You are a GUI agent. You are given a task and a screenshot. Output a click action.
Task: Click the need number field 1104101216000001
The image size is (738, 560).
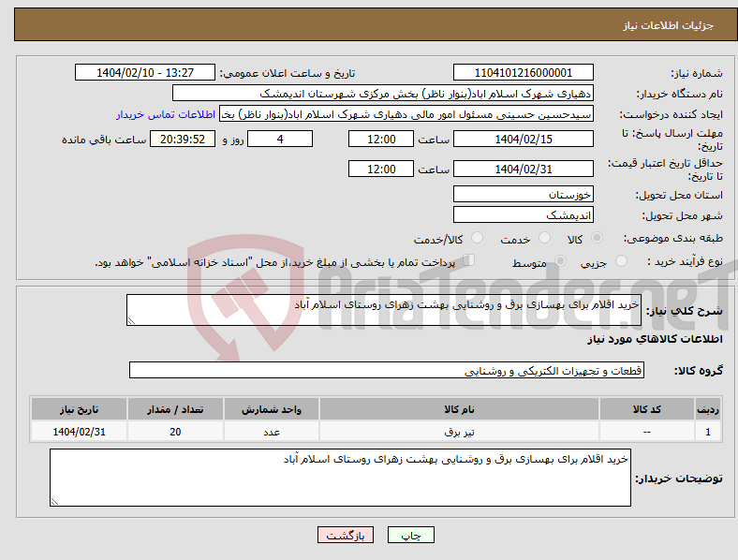click(523, 72)
